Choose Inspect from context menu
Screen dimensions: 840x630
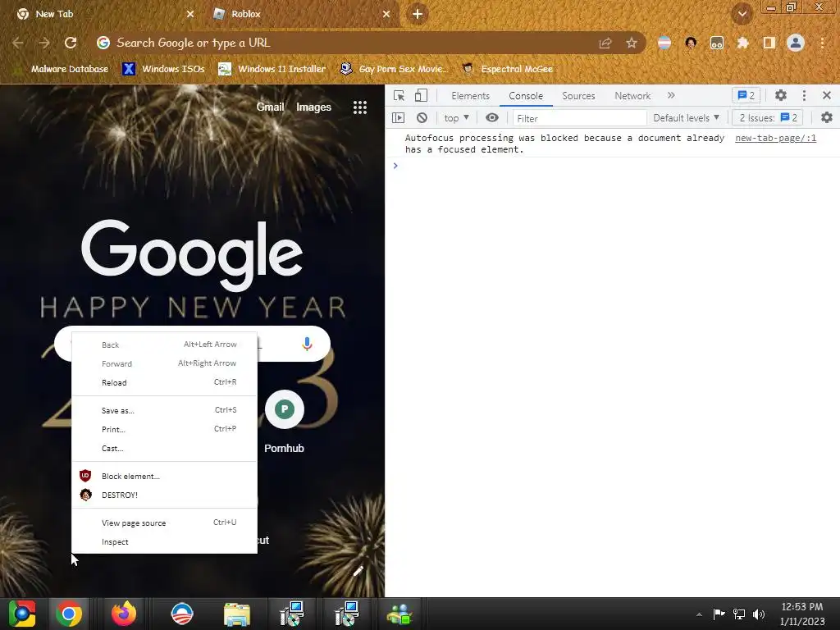[x=164, y=541]
